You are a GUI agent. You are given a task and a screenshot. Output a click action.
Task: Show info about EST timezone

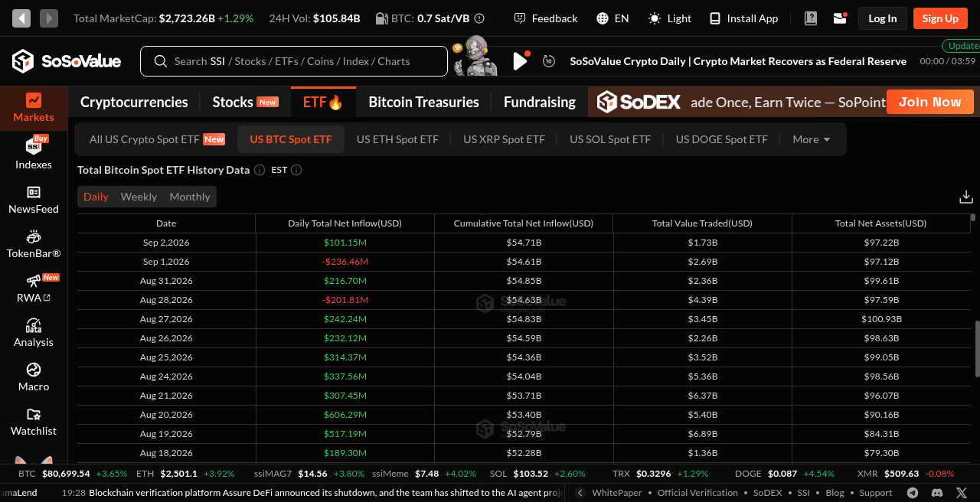(x=296, y=170)
